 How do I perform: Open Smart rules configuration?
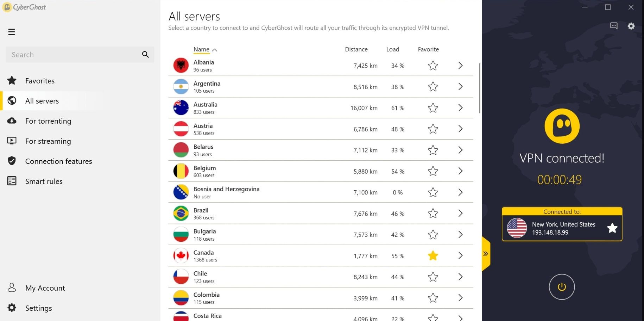[x=44, y=181]
